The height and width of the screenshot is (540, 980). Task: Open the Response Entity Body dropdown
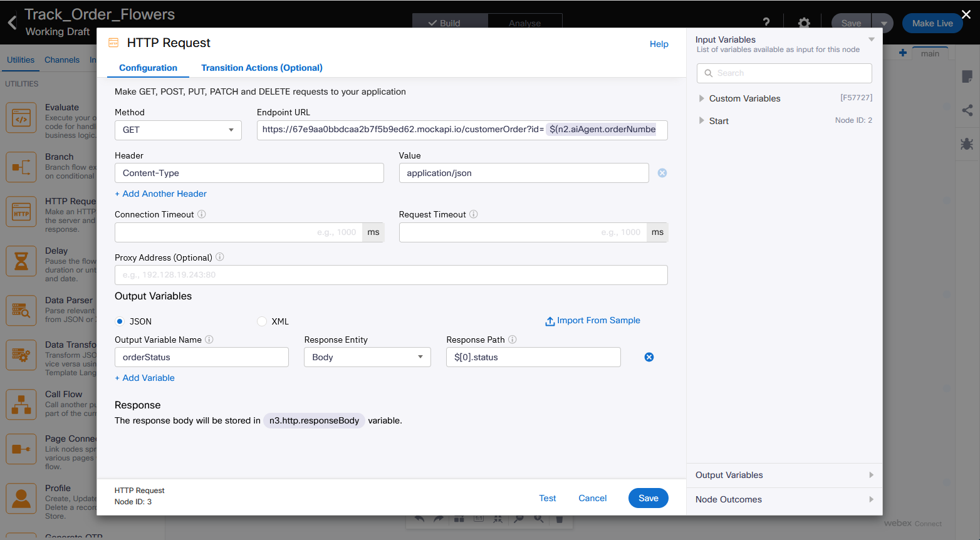(x=367, y=357)
